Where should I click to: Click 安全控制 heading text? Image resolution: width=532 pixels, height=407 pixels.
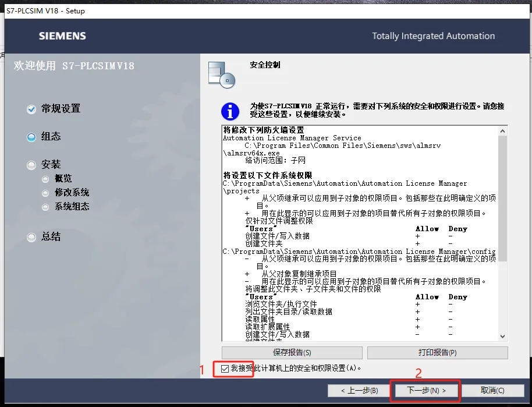(265, 65)
